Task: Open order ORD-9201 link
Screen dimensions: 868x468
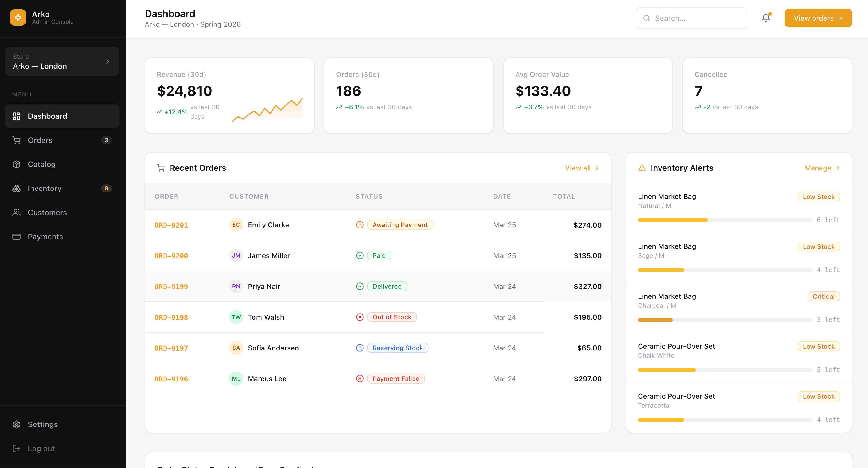Action: click(x=171, y=225)
